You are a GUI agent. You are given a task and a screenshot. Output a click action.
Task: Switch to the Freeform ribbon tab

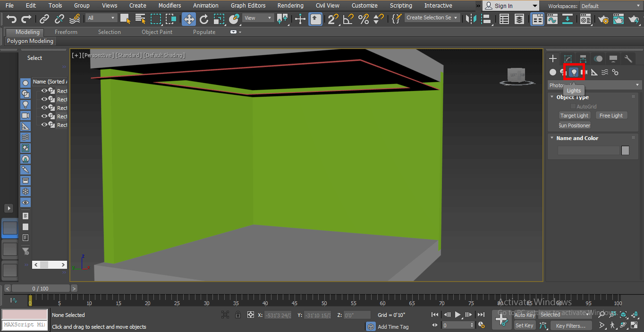[66, 32]
